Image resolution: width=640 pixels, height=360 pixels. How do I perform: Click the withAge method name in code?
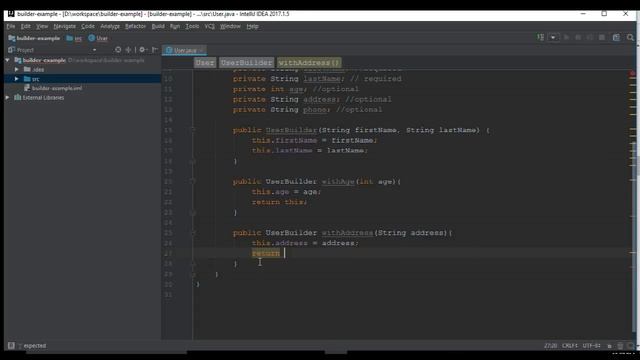tap(338, 182)
